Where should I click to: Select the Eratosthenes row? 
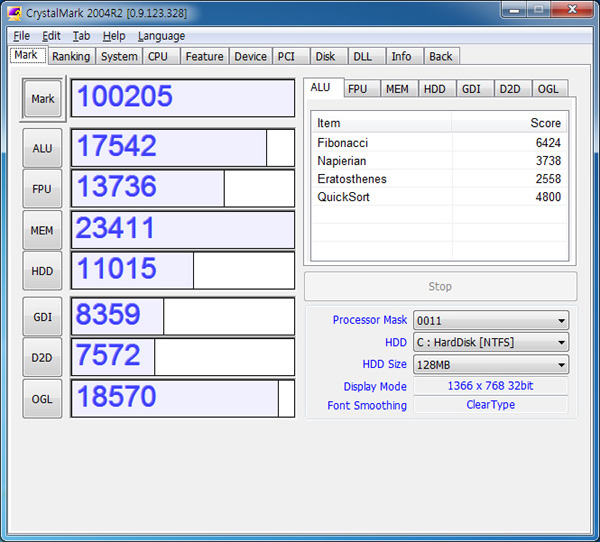[x=439, y=179]
